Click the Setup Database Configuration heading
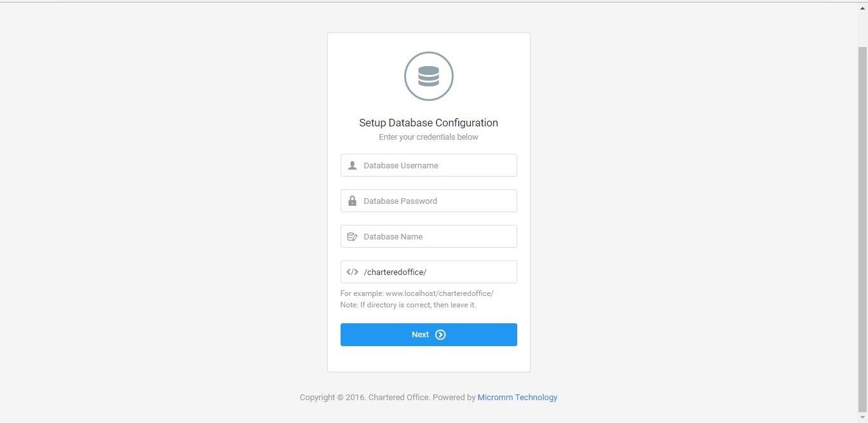Image resolution: width=868 pixels, height=423 pixels. pyautogui.click(x=429, y=123)
